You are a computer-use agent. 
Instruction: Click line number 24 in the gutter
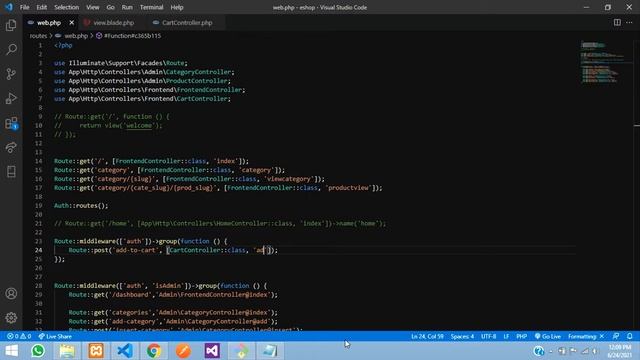pyautogui.click(x=38, y=250)
